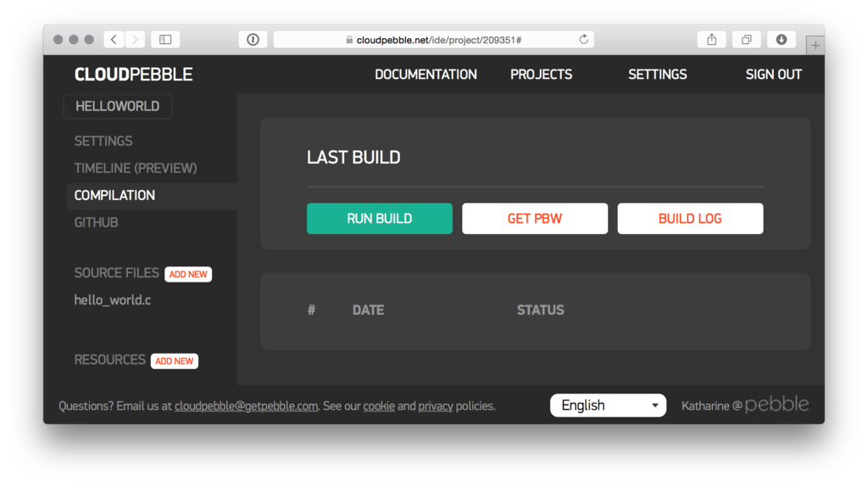Download the build via Get PBW
Screen dimensions: 868x486
pyautogui.click(x=535, y=218)
